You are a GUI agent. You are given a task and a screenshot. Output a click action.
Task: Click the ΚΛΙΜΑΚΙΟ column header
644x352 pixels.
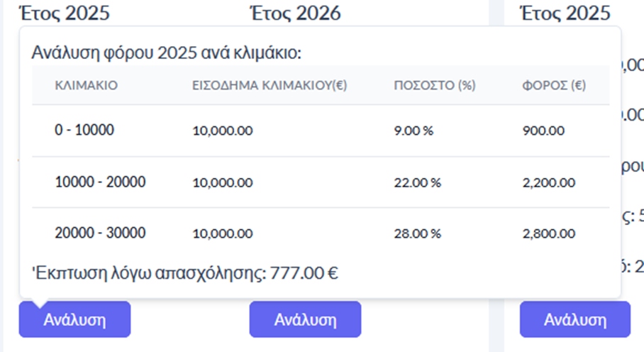[x=86, y=86]
